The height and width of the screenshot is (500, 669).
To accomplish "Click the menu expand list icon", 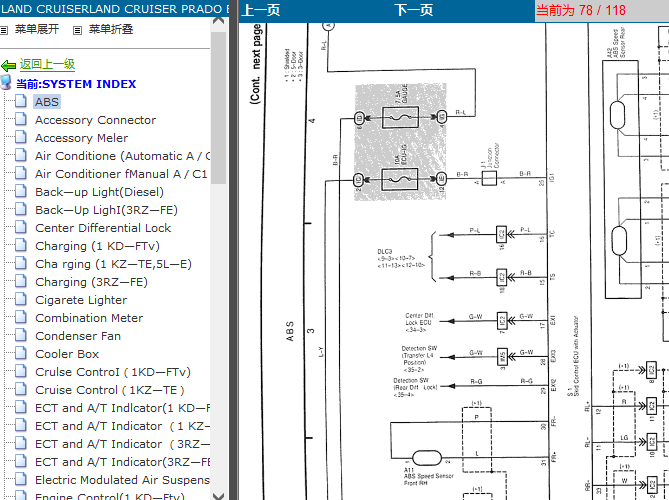I will (x=4, y=30).
